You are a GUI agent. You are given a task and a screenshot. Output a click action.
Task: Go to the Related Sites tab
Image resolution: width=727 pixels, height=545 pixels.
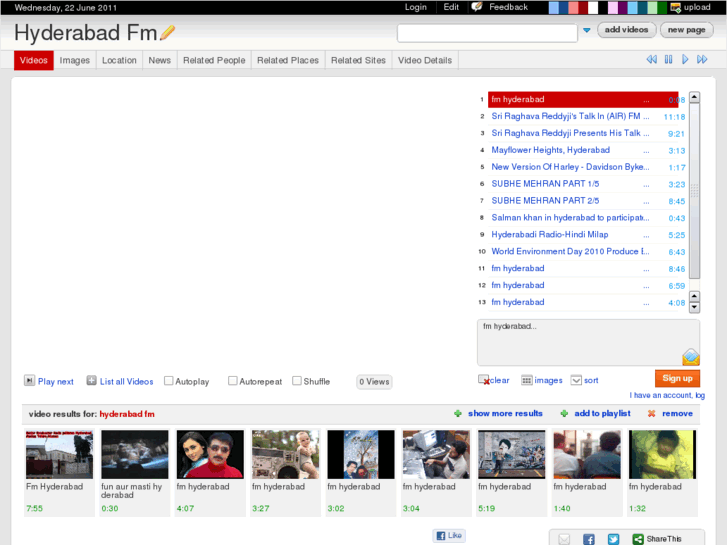click(x=358, y=60)
